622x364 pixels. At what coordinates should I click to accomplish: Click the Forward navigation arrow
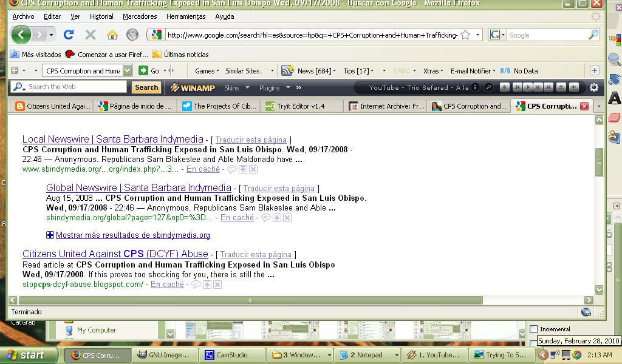(x=39, y=35)
